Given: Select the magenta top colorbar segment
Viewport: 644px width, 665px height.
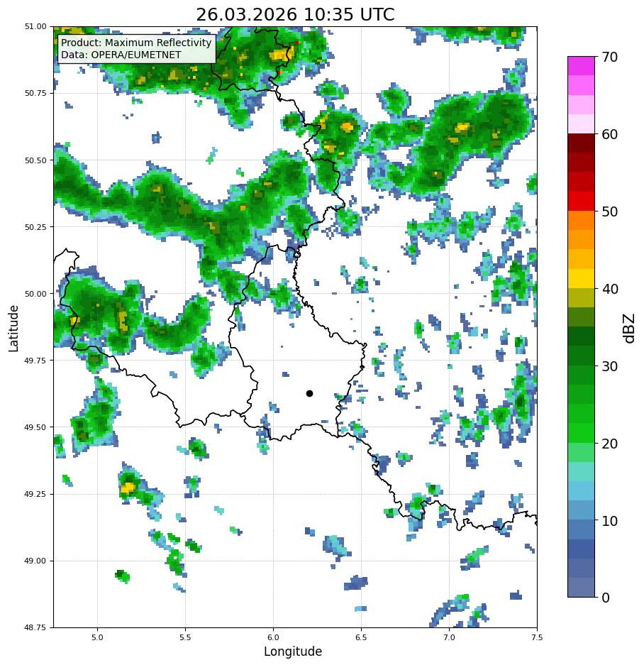Looking at the screenshot, I should 582,66.
